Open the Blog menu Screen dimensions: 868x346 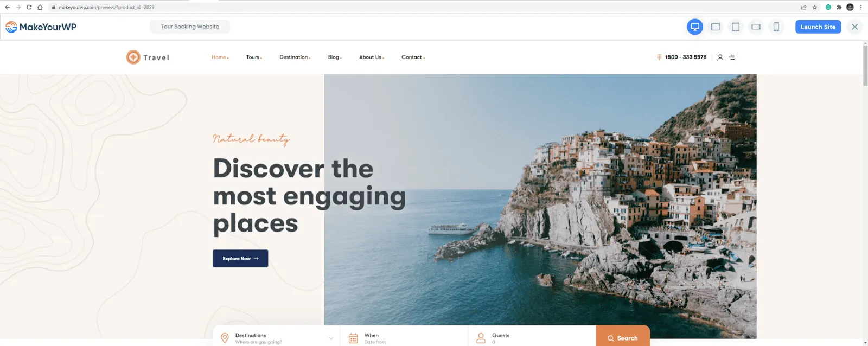click(x=335, y=57)
